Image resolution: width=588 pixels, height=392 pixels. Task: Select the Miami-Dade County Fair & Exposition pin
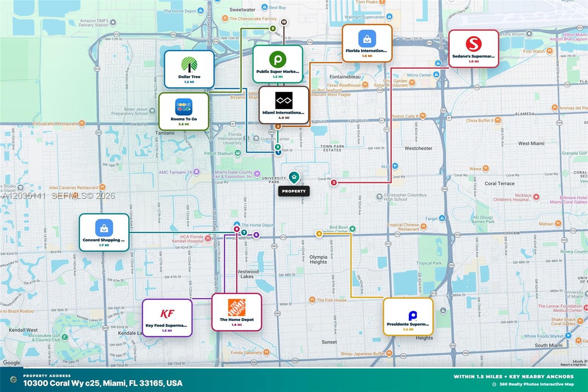[257, 174]
